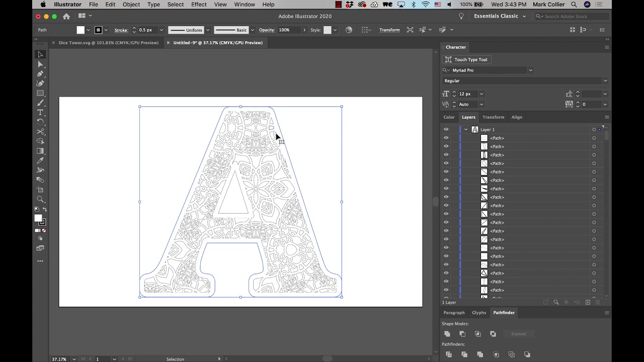Image resolution: width=644 pixels, height=362 pixels.
Task: Open Regular font style dropdown
Action: point(605,81)
